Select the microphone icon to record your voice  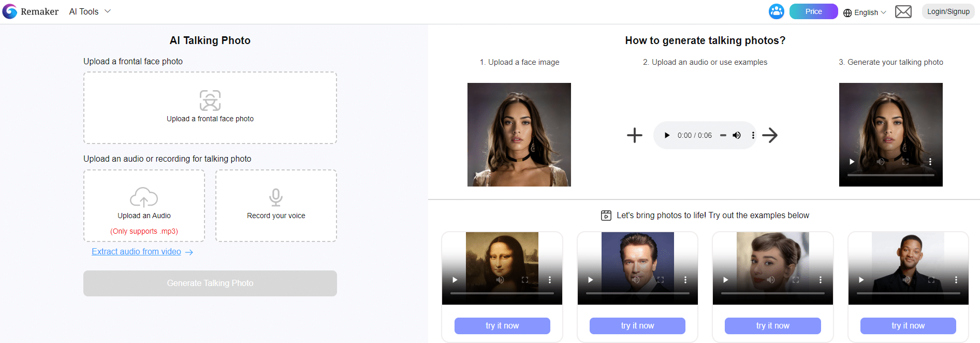tap(275, 196)
